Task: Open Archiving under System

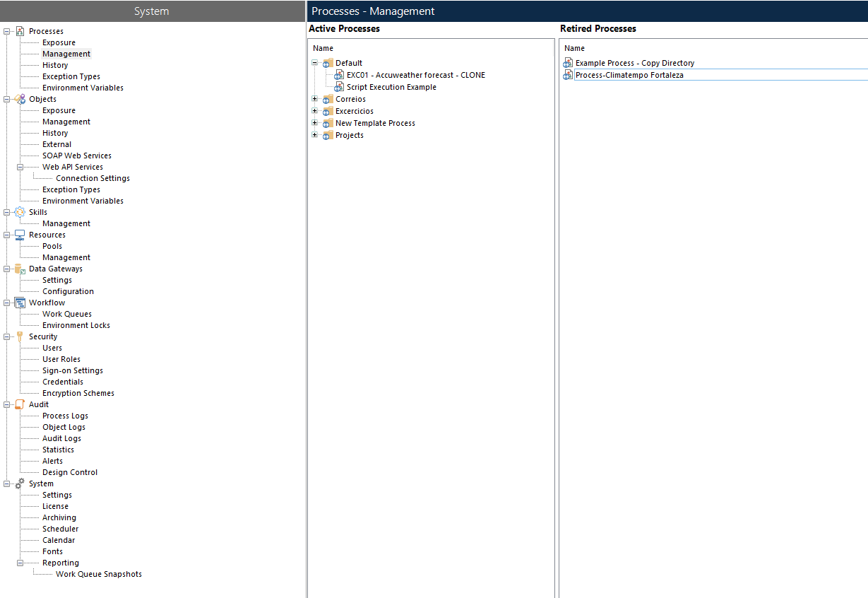Action: [59, 517]
